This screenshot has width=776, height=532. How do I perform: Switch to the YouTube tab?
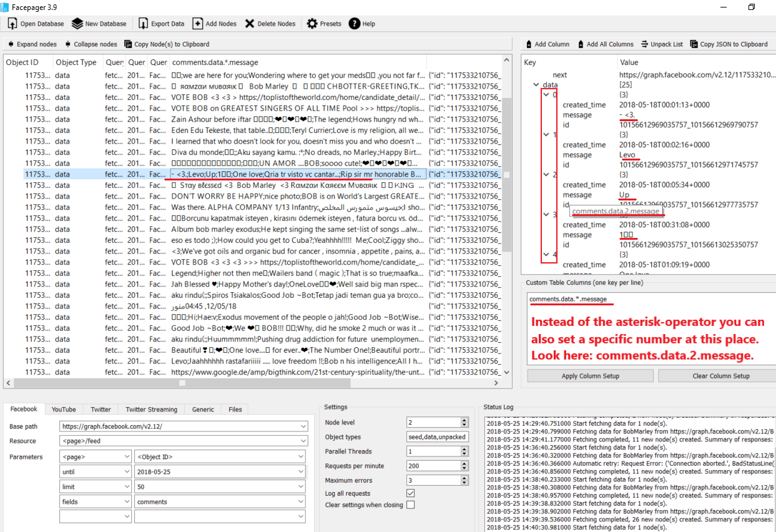[x=64, y=410]
